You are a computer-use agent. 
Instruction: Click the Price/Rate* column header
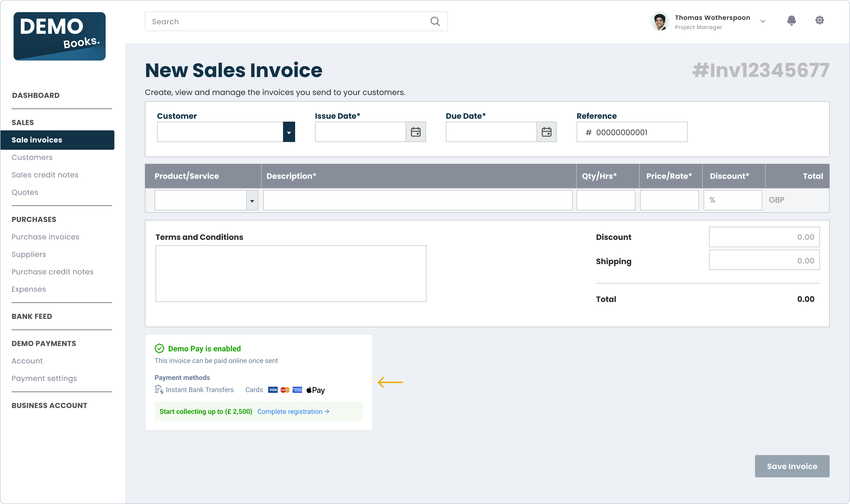pos(669,176)
